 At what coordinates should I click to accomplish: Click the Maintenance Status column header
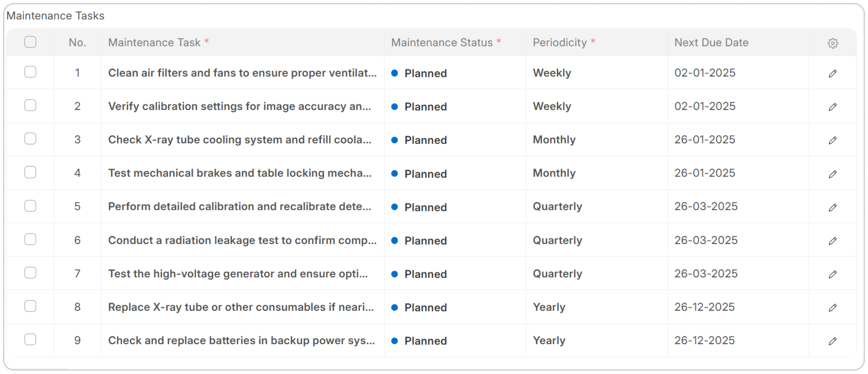tap(442, 42)
